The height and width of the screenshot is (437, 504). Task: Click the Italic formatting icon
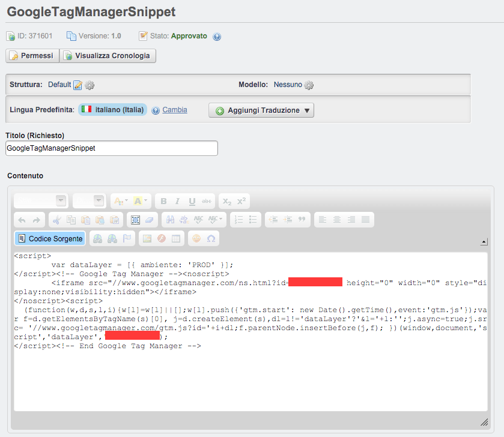177,201
